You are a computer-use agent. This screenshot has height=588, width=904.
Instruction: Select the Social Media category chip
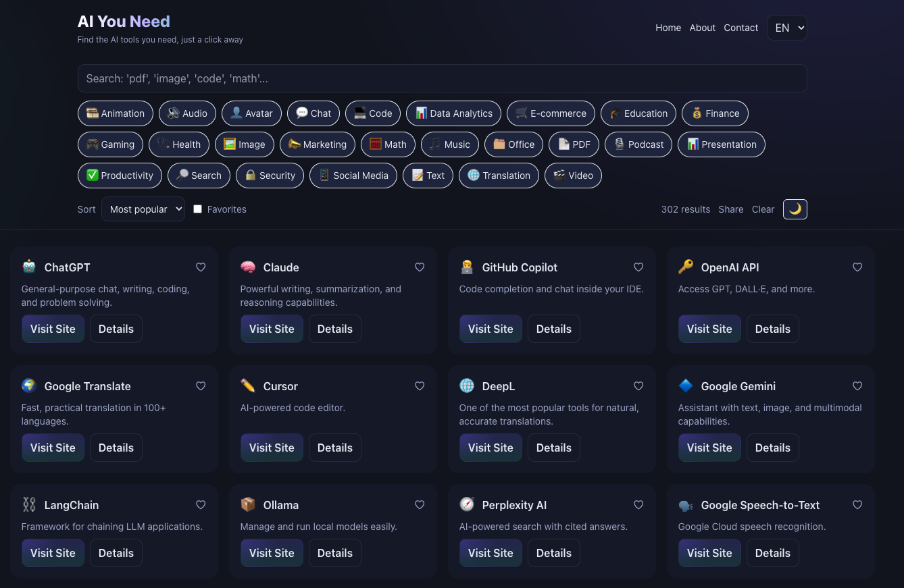353,176
